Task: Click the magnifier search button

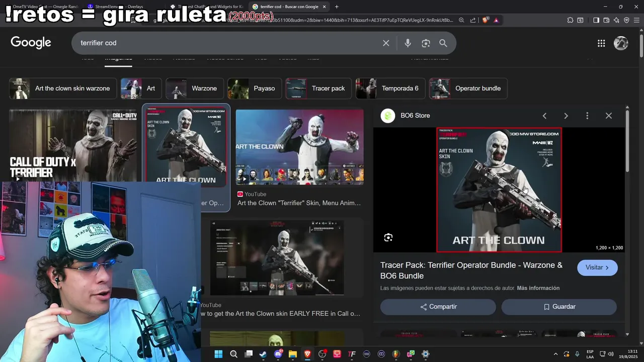Action: pyautogui.click(x=443, y=43)
